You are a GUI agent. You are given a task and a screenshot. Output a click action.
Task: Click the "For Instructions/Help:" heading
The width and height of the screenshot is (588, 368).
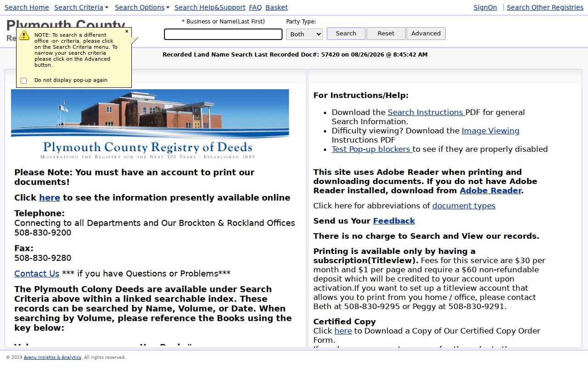click(361, 96)
